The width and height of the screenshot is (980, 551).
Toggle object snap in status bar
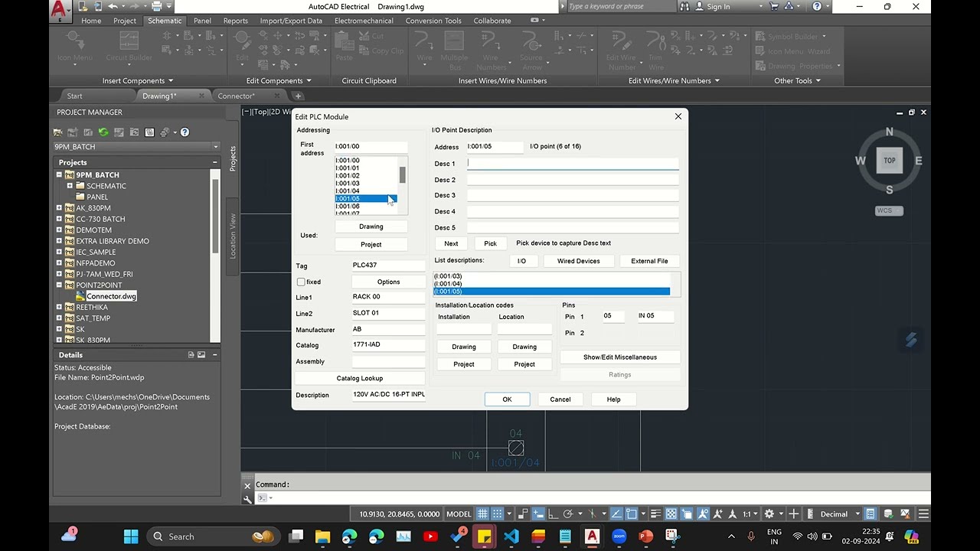[632, 514]
